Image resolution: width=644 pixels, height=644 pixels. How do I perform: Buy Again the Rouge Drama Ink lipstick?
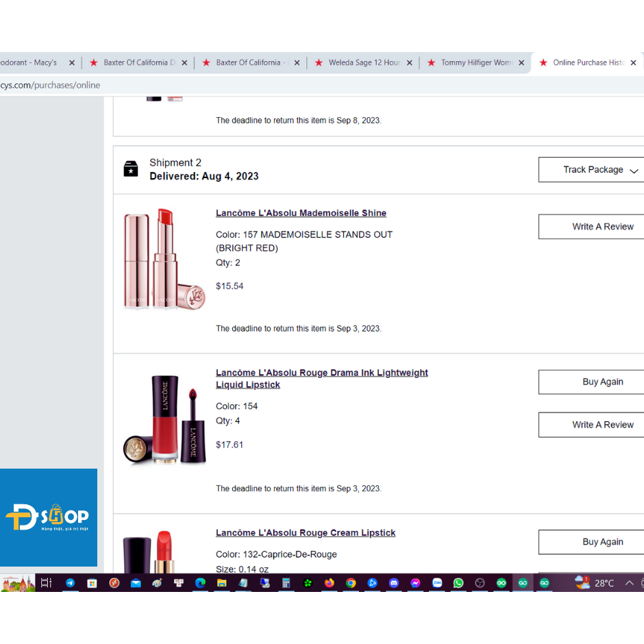coord(591,382)
